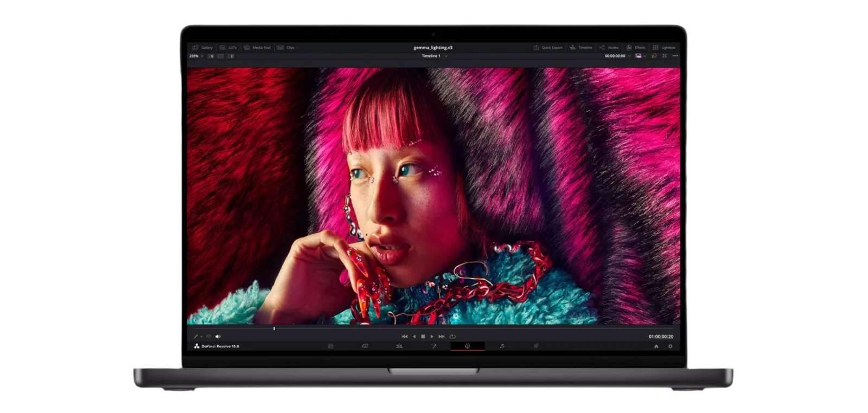Image resolution: width=868 pixels, height=413 pixels.
Task: Show the Media Pool panel
Action: 257,48
